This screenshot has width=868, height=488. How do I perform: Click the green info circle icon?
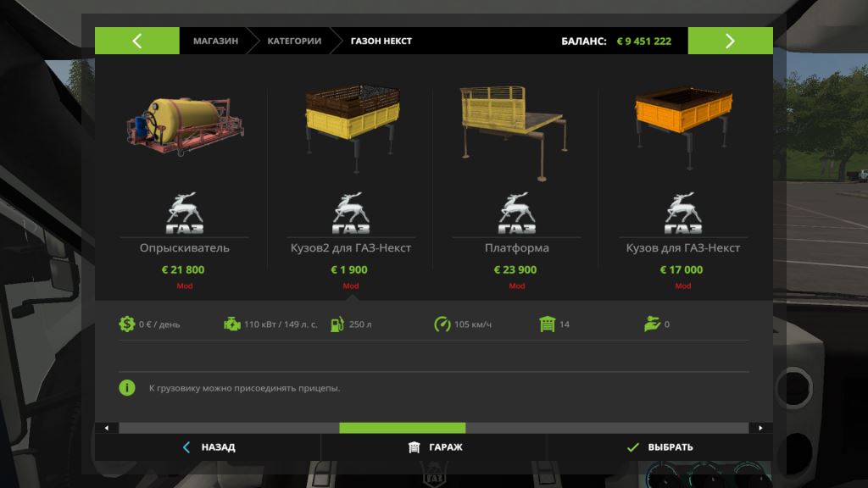point(127,388)
